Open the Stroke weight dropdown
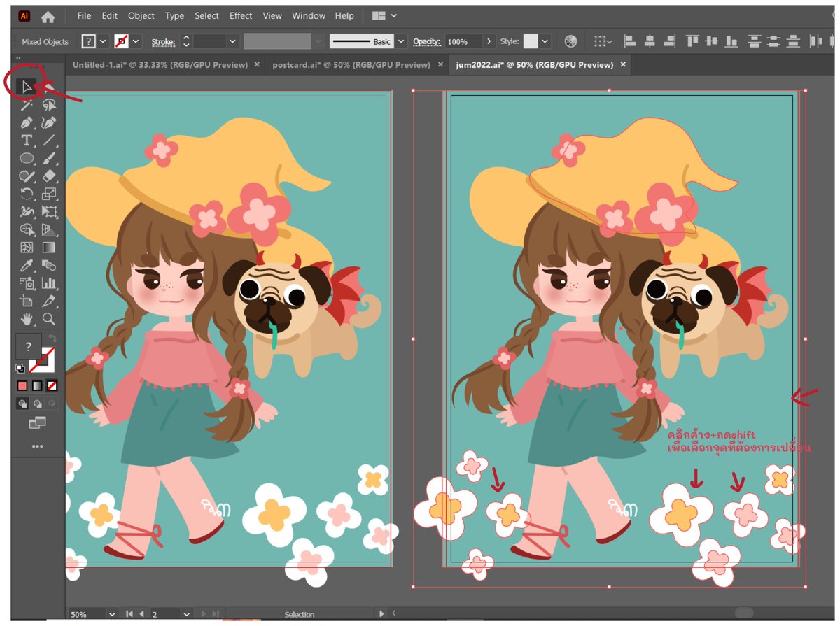The height and width of the screenshot is (626, 840). click(232, 42)
